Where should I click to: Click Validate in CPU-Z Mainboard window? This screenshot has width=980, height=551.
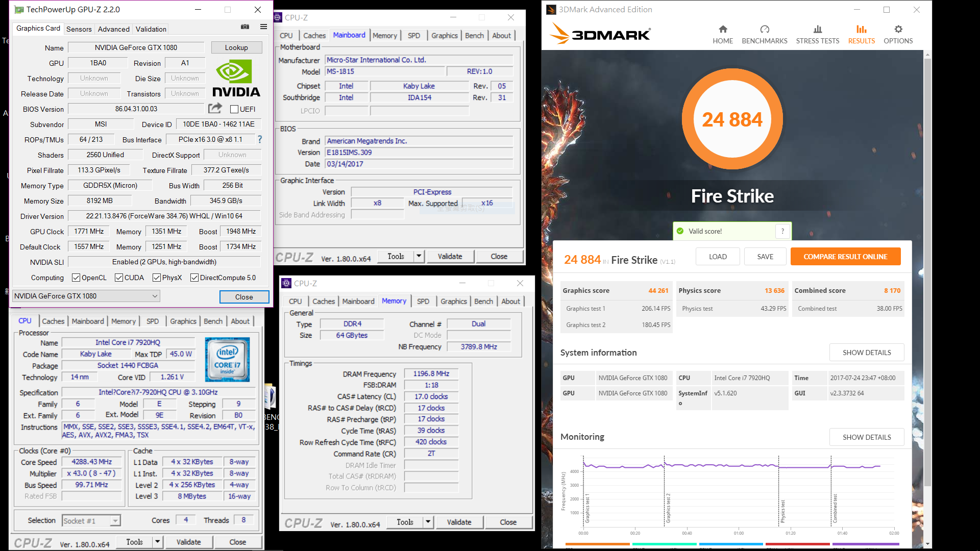[x=450, y=256]
